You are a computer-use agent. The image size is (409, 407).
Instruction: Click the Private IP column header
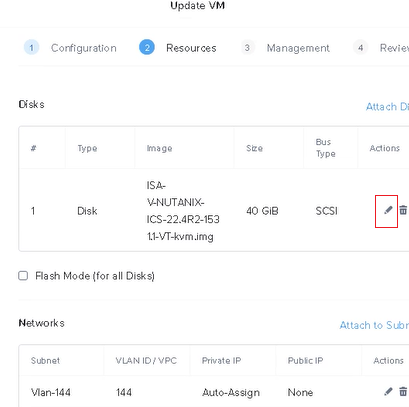[x=221, y=361]
